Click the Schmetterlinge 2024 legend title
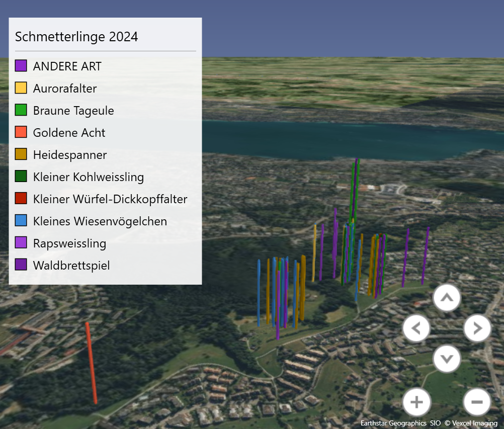Screen dimensions: 504x429 [x=76, y=37]
